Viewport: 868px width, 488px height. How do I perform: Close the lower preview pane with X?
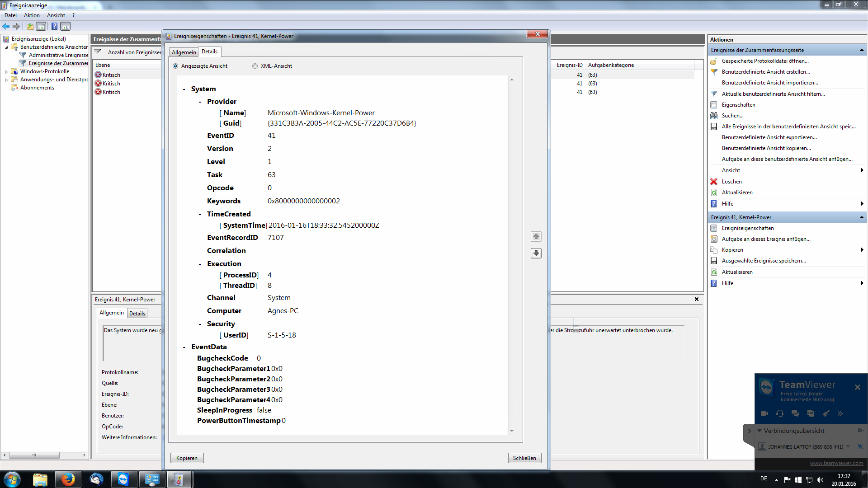[x=697, y=299]
